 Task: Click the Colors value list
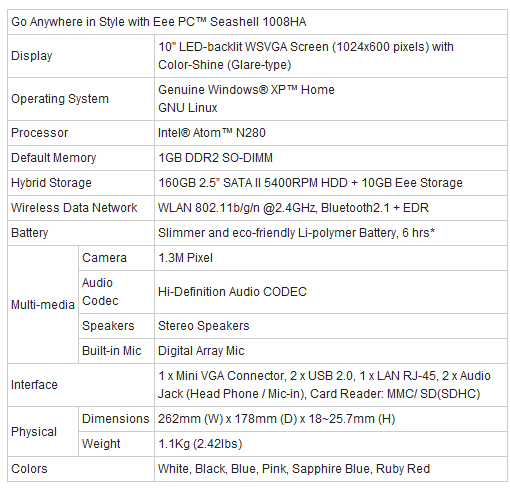point(294,469)
